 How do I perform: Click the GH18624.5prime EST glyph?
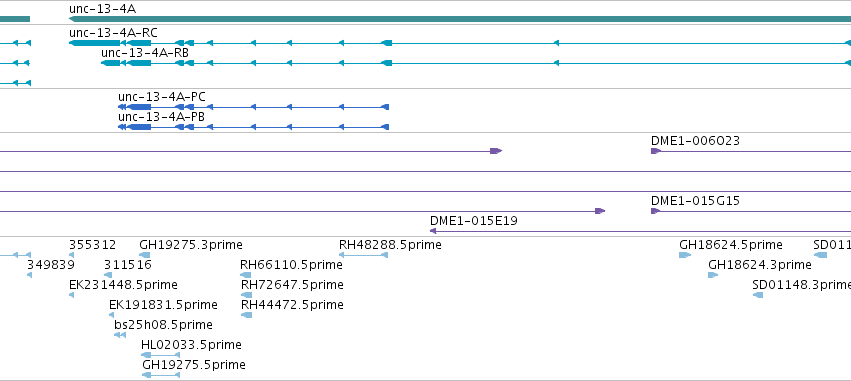pyautogui.click(x=685, y=255)
